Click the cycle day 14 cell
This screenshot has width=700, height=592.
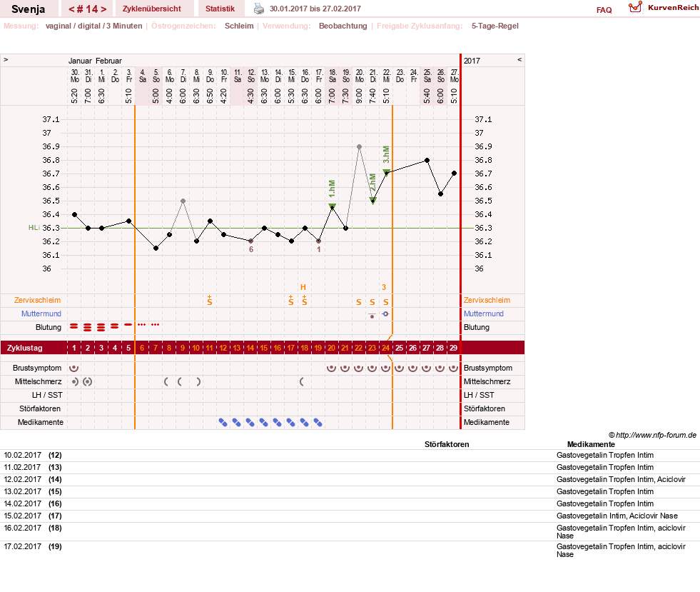tap(250, 348)
